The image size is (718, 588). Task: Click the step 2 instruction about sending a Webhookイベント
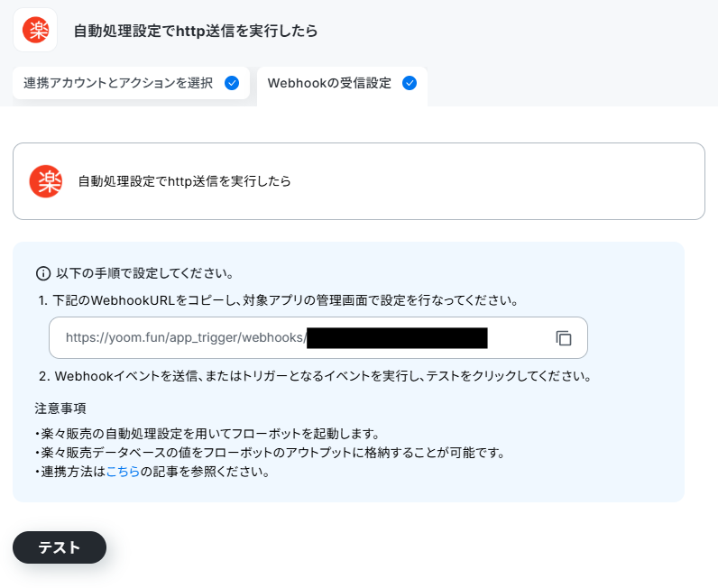[315, 376]
